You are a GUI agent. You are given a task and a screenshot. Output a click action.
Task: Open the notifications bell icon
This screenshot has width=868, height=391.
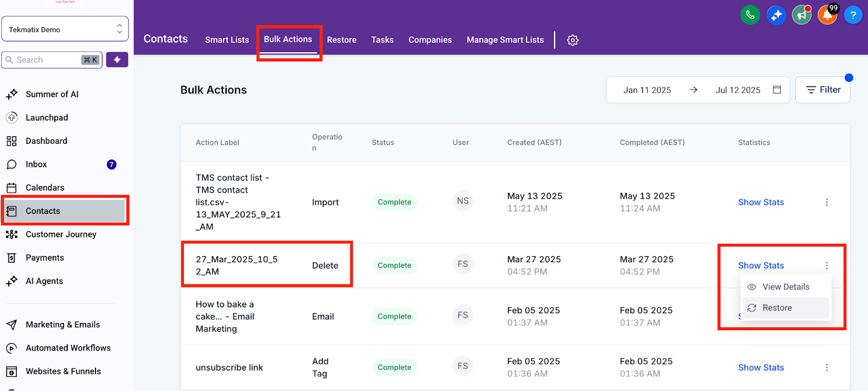[x=827, y=15]
